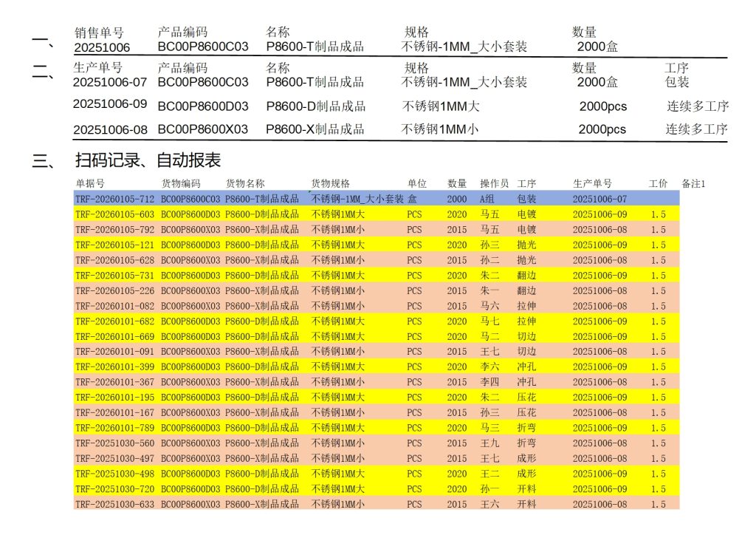
Task: Click production order 20251006-09 in section 二
Action: (110, 104)
